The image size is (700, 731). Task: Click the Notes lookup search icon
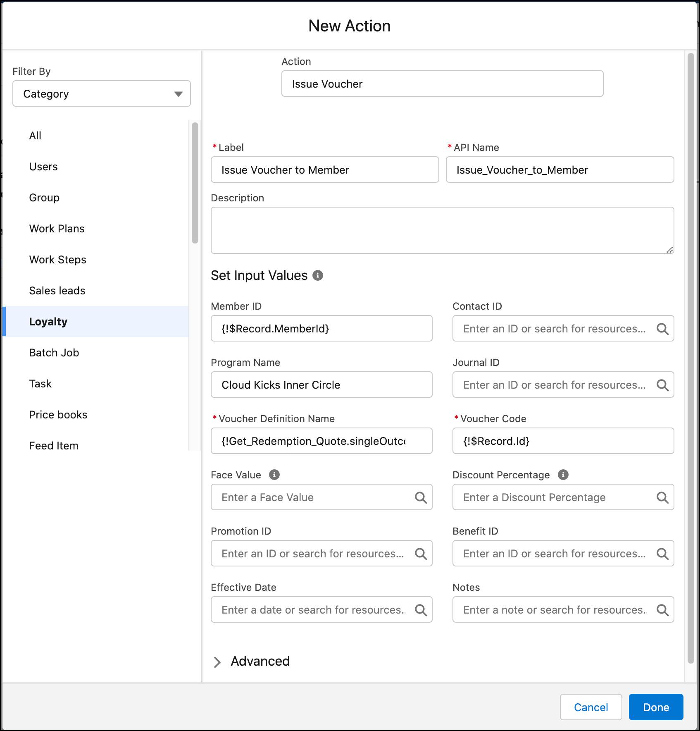pyautogui.click(x=663, y=610)
